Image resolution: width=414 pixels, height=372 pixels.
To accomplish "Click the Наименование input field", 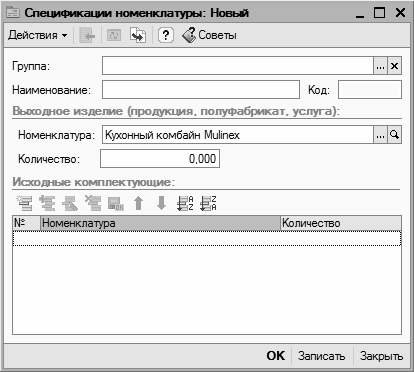I will pos(201,90).
